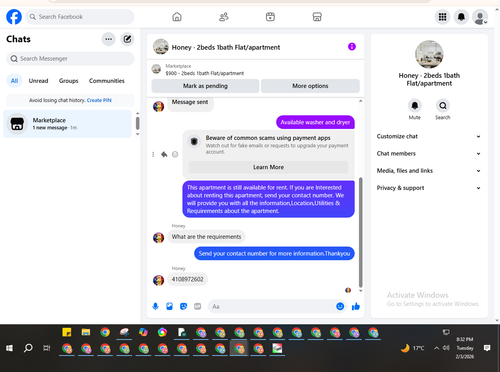Open more actions for scam warning message

pyautogui.click(x=153, y=154)
